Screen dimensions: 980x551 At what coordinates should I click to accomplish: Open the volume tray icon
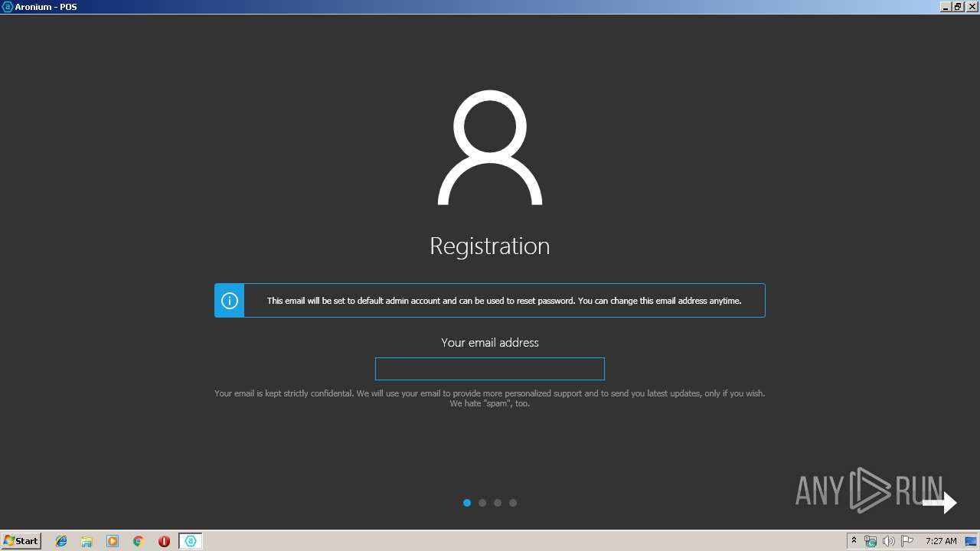[x=888, y=541]
